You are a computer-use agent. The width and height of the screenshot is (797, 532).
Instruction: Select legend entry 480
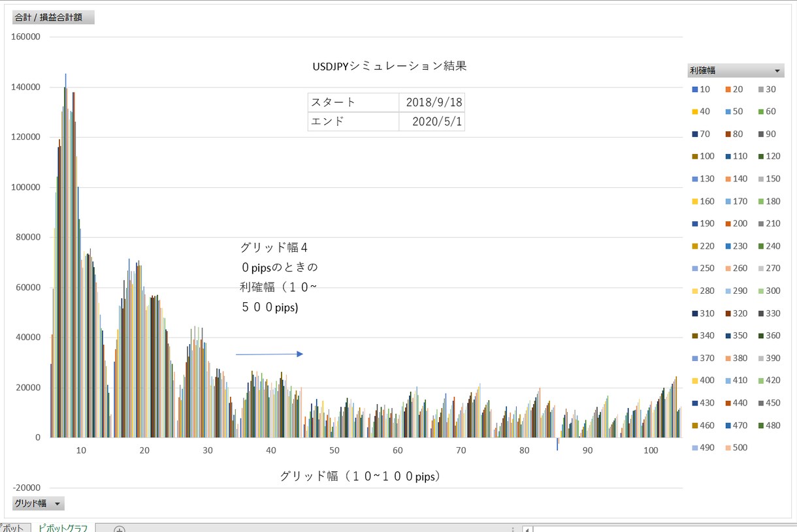(x=769, y=426)
